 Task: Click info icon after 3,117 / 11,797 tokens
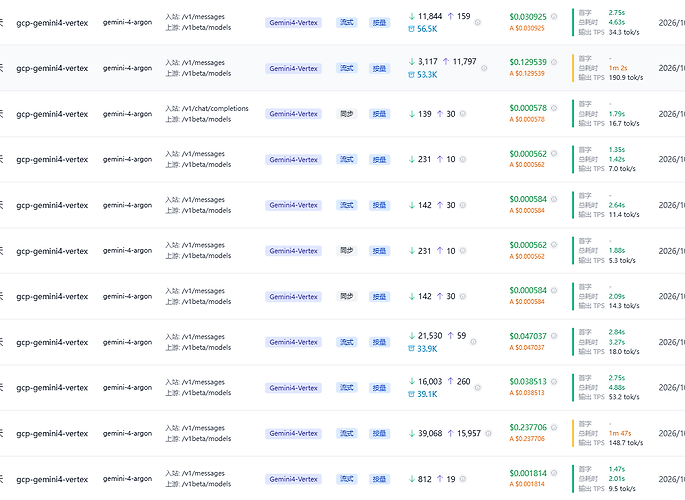pyautogui.click(x=484, y=68)
